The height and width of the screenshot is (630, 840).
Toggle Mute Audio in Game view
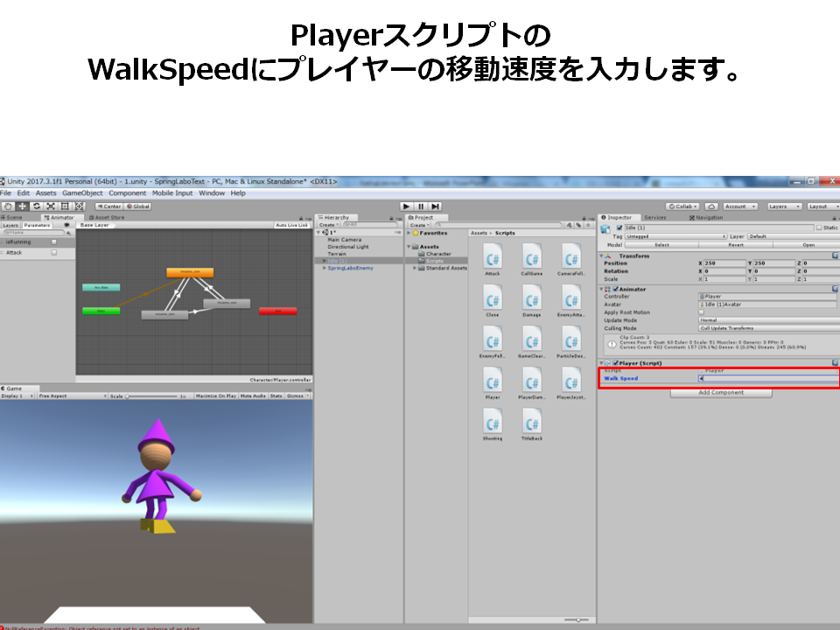pyautogui.click(x=254, y=395)
